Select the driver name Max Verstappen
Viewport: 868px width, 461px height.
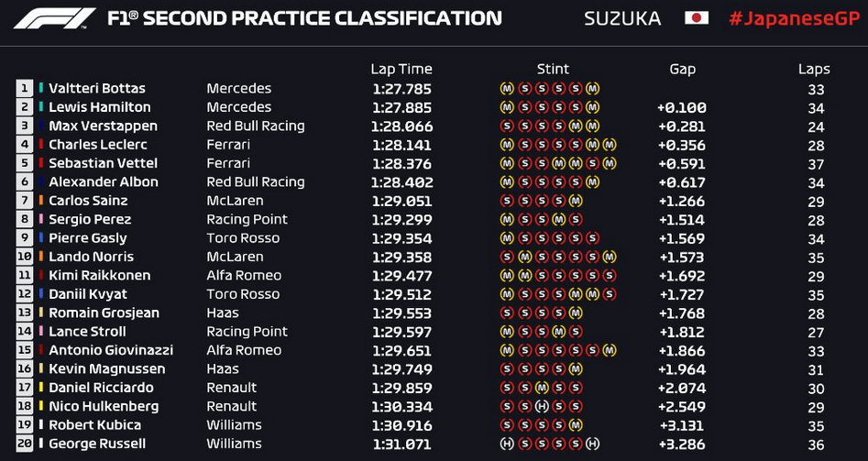[x=103, y=126]
